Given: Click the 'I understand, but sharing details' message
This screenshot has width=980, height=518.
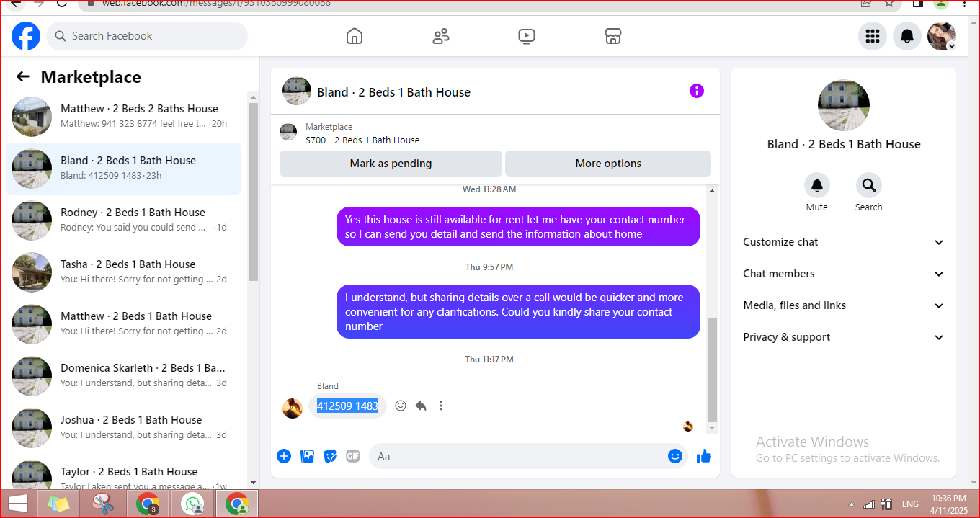Looking at the screenshot, I should tap(518, 312).
